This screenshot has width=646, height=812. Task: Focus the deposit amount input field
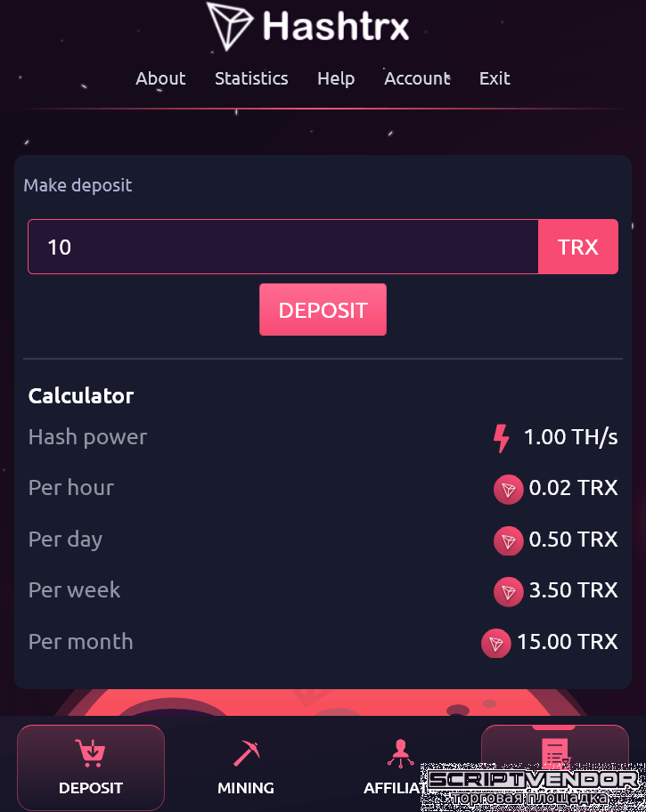click(283, 247)
